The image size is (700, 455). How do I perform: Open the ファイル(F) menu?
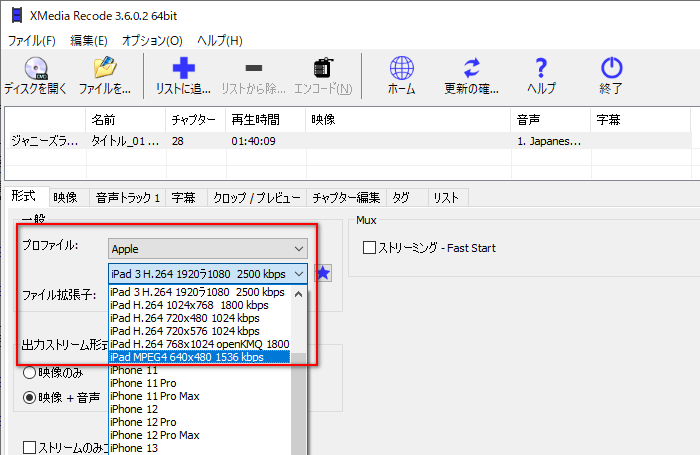pos(32,41)
